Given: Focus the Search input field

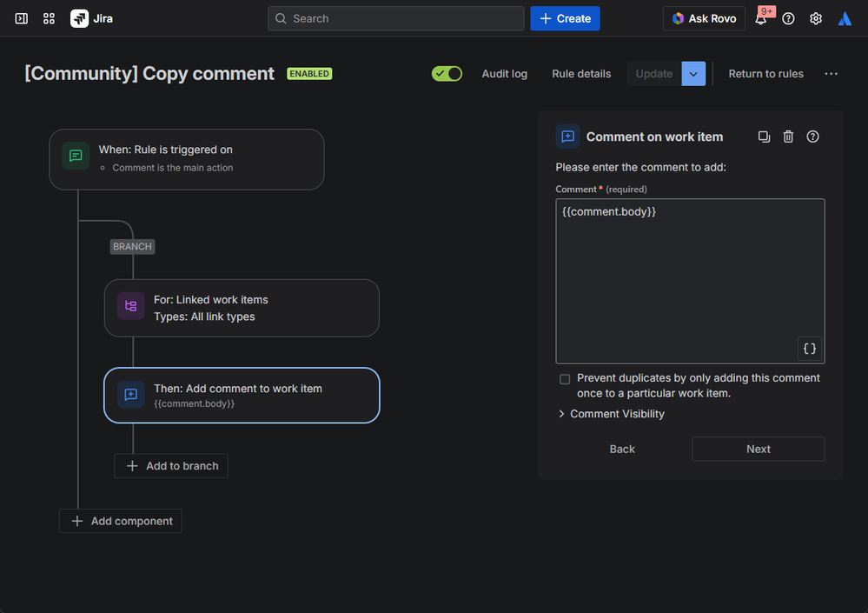Looking at the screenshot, I should coord(396,18).
